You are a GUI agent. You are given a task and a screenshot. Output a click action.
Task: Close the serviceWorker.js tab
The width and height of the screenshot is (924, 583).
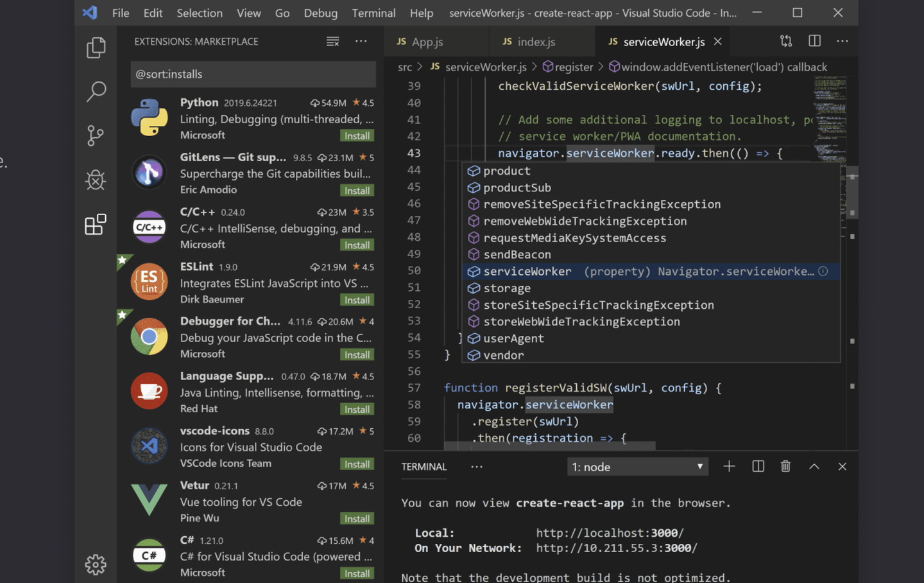pyautogui.click(x=718, y=42)
